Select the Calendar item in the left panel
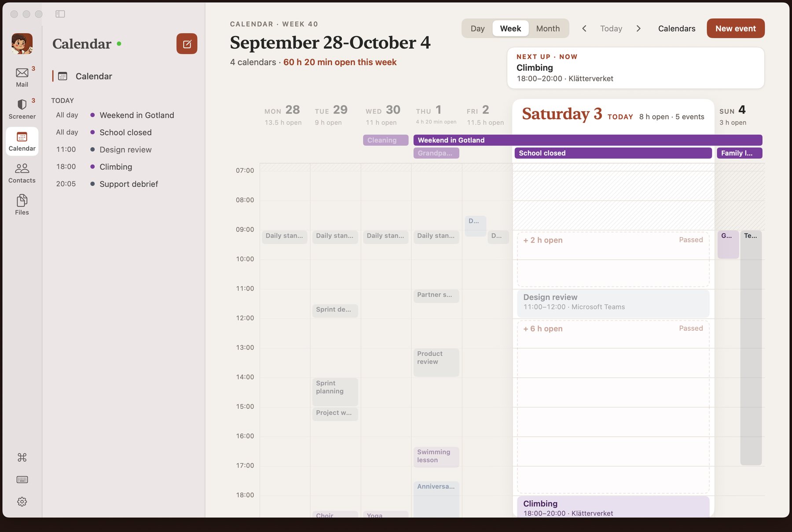This screenshot has width=792, height=532. pyautogui.click(x=125, y=76)
